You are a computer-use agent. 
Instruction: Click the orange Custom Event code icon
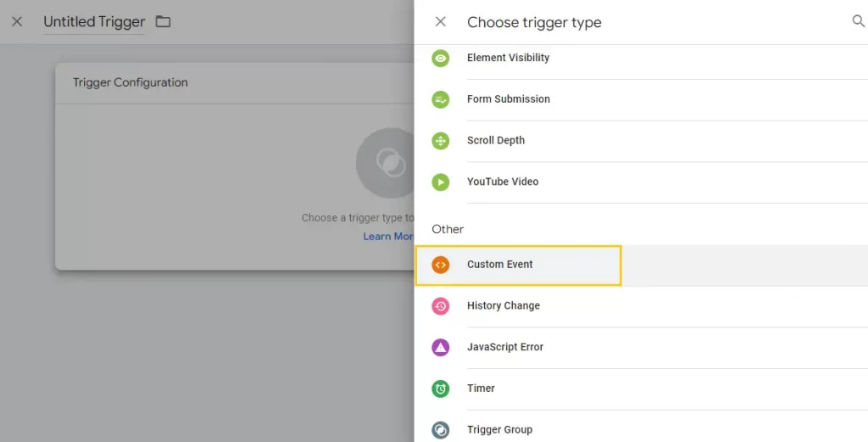[x=441, y=265]
